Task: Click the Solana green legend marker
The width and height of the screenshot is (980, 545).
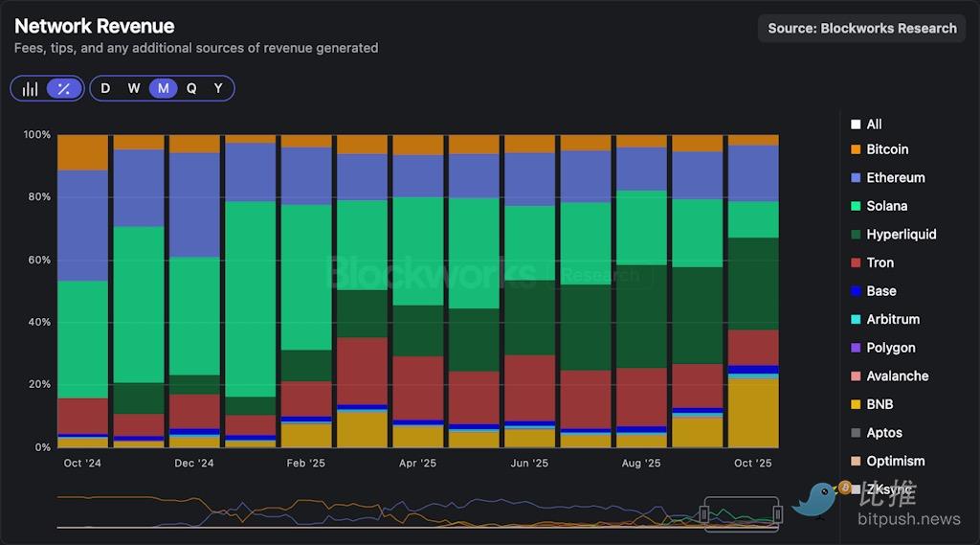Action: tap(856, 206)
